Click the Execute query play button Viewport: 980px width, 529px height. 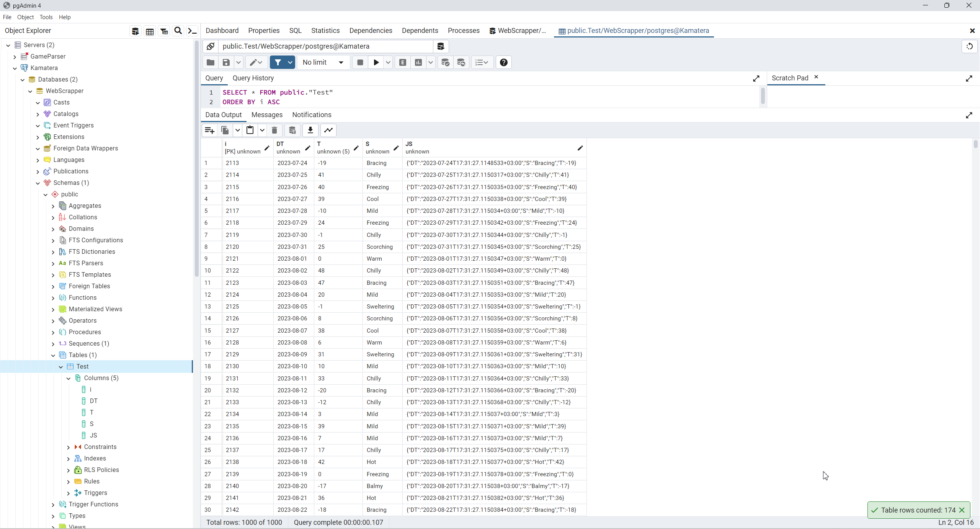[x=376, y=62]
